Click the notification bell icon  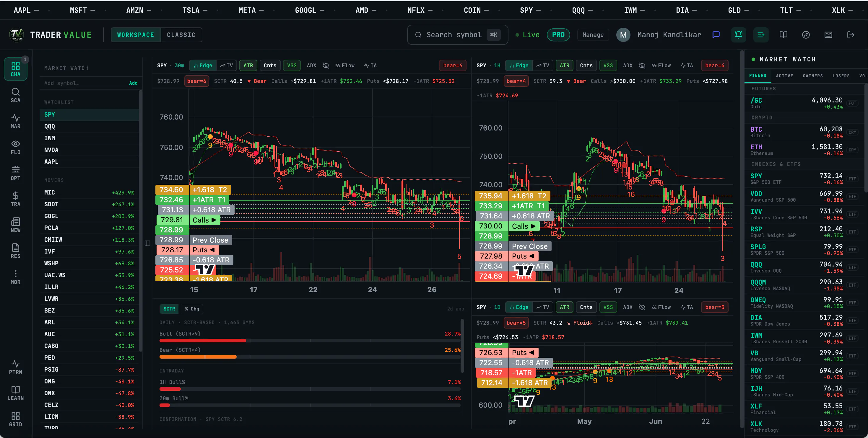point(738,35)
